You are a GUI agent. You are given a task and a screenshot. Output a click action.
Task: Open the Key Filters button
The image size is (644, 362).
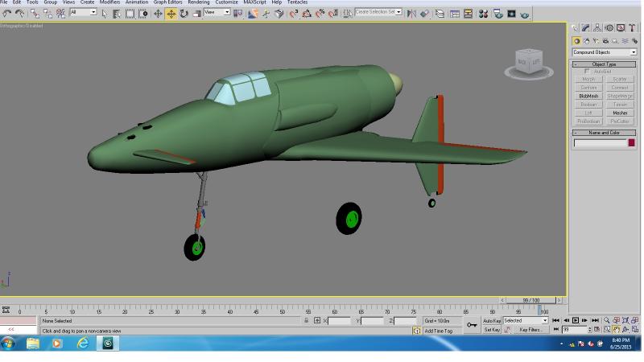[530, 330]
